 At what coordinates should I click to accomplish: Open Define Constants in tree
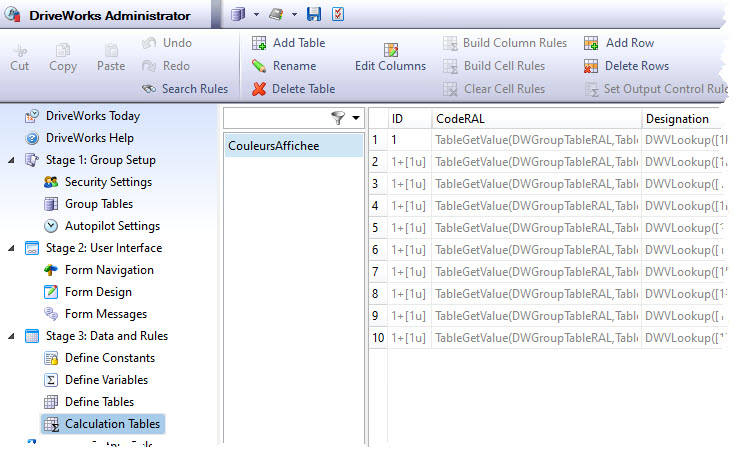pos(110,358)
